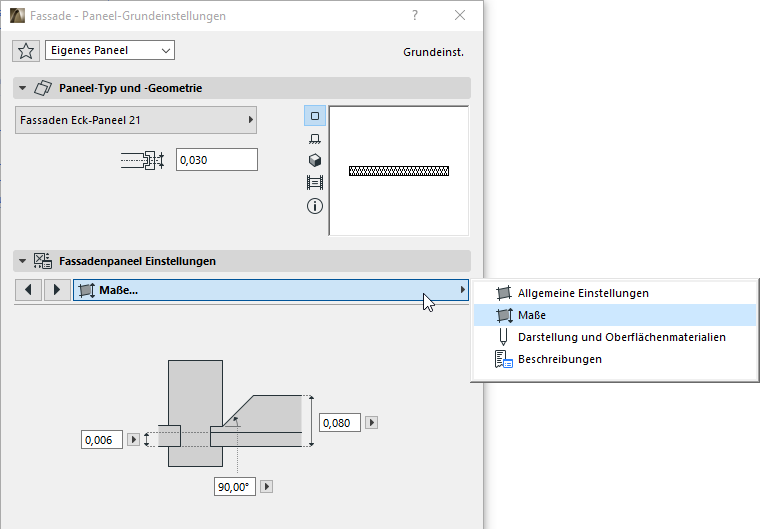Viewport: 760px width, 529px height.
Task: Select the preview picture film-frame icon
Action: 315,183
